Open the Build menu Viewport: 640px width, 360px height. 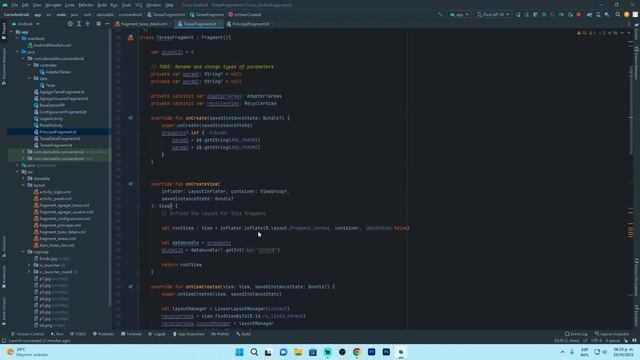[x=102, y=5]
